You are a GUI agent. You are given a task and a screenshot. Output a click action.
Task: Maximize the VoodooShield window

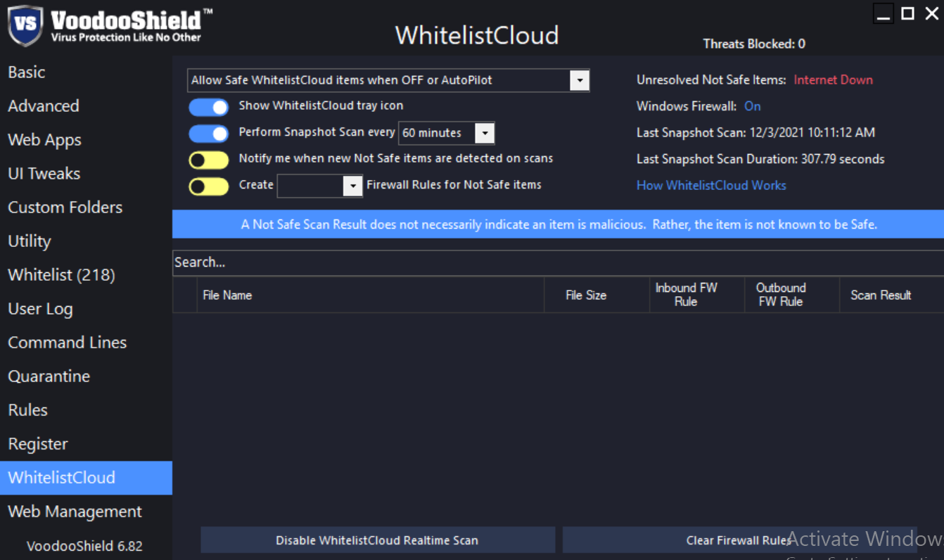pyautogui.click(x=908, y=13)
